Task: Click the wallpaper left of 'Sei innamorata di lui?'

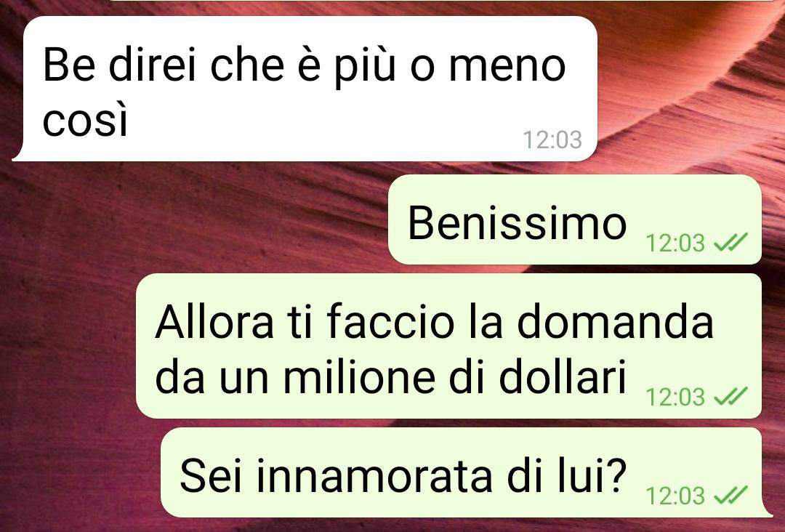Action: tap(80, 472)
